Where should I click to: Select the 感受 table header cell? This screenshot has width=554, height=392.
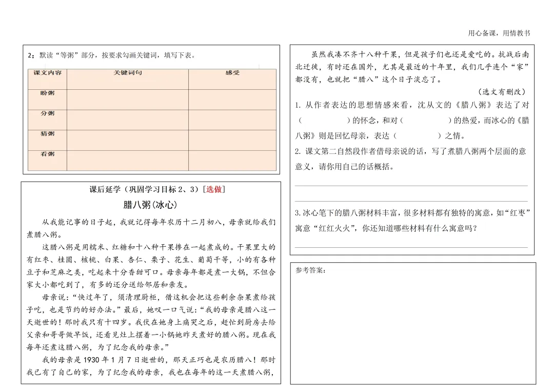(232, 79)
